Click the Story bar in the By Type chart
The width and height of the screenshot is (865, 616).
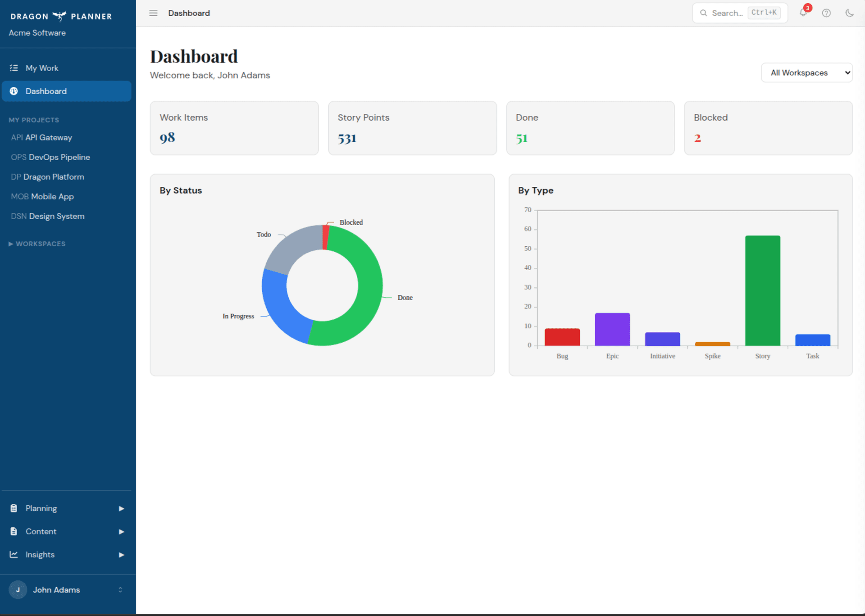pos(762,290)
